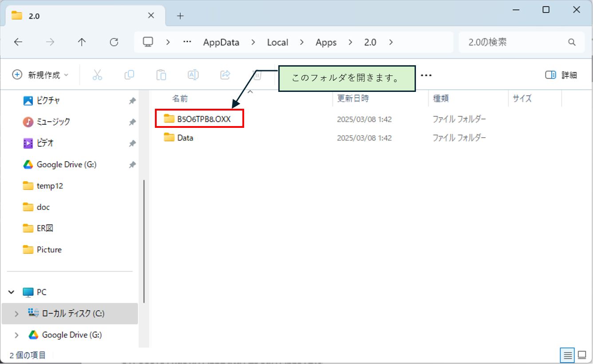The height and width of the screenshot is (364, 593).
Task: Navigate back to previous folder
Action: (18, 42)
